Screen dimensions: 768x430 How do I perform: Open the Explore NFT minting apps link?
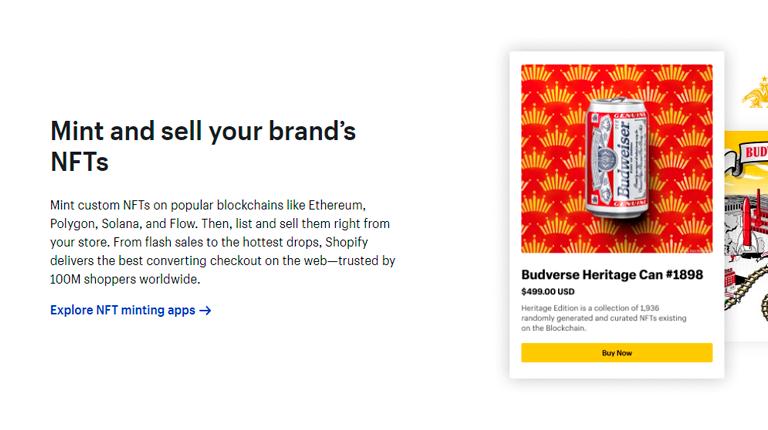[x=130, y=310]
